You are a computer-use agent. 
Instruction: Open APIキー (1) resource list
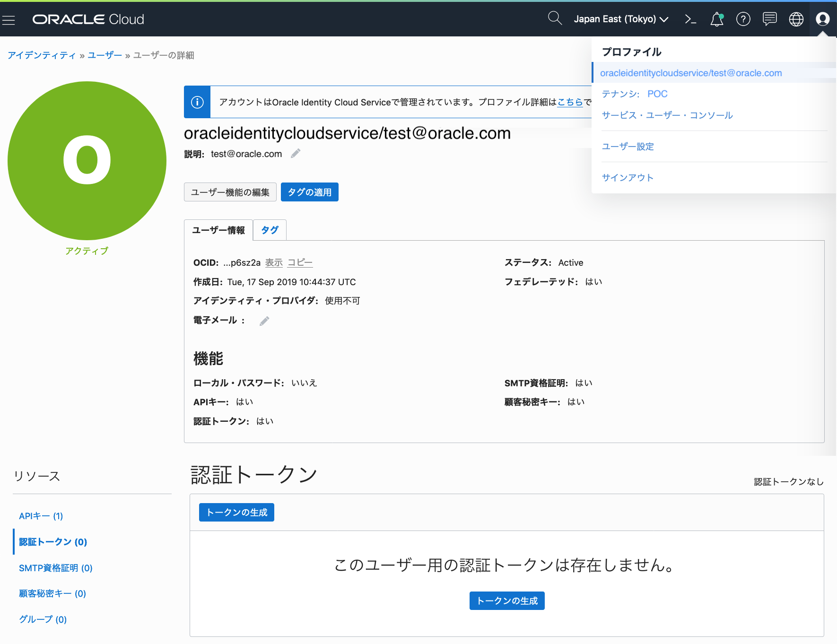41,516
